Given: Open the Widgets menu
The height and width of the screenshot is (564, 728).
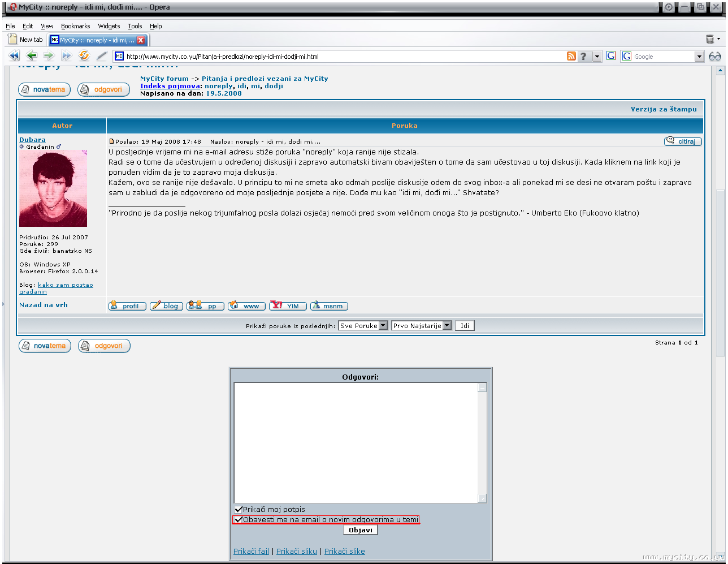Looking at the screenshot, I should click(109, 26).
